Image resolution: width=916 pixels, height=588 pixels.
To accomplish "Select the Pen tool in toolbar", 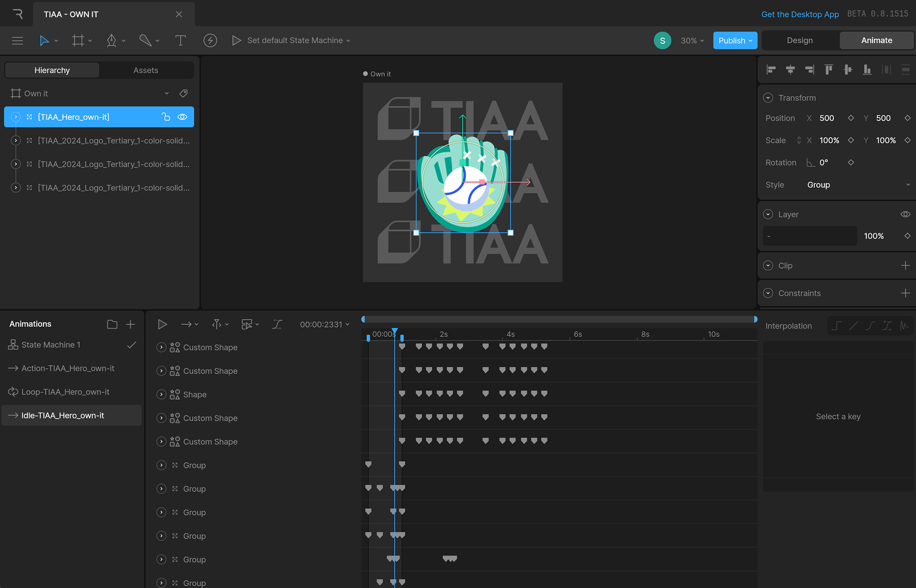I will click(112, 41).
